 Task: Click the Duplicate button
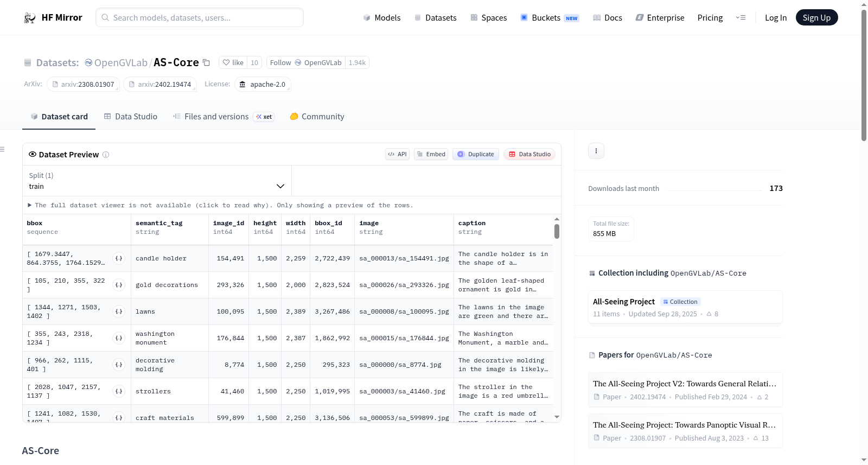coord(476,154)
